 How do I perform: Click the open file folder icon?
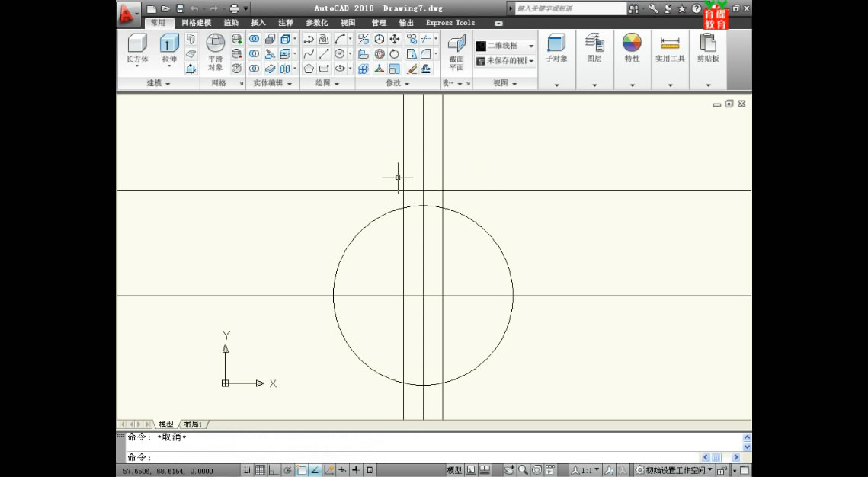pos(165,9)
